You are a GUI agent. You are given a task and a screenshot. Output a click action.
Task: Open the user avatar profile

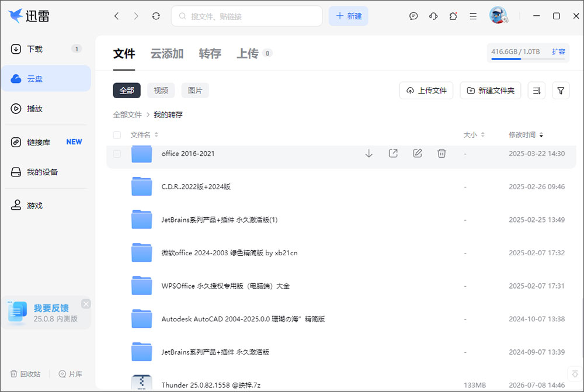pyautogui.click(x=498, y=16)
